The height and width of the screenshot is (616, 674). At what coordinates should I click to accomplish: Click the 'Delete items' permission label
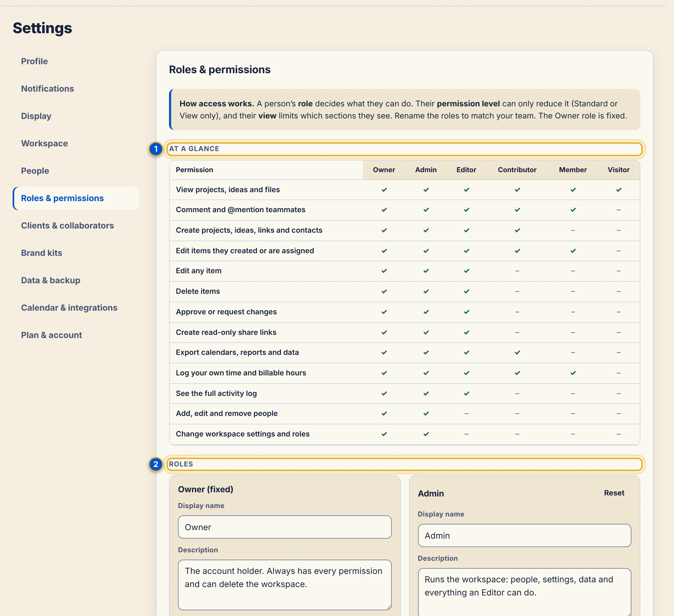click(198, 291)
